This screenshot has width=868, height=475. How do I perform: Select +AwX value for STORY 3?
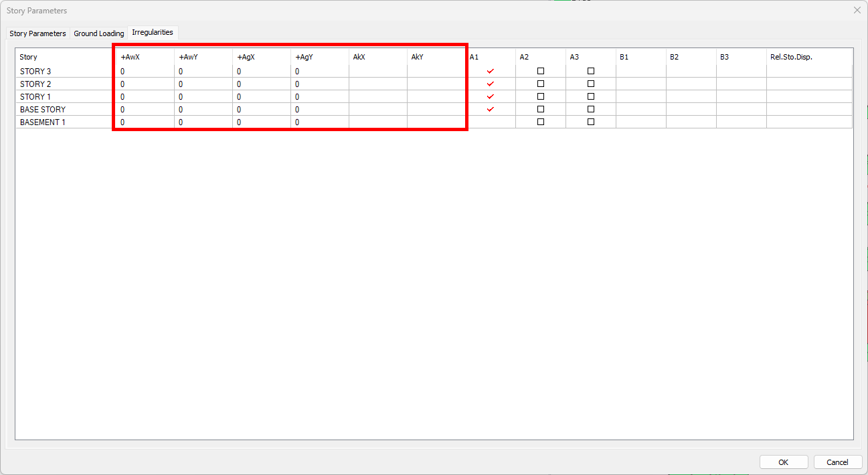click(x=145, y=71)
